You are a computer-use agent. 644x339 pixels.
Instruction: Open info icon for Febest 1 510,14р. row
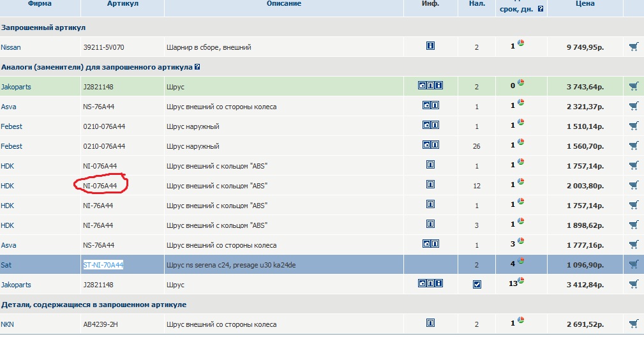(x=435, y=125)
